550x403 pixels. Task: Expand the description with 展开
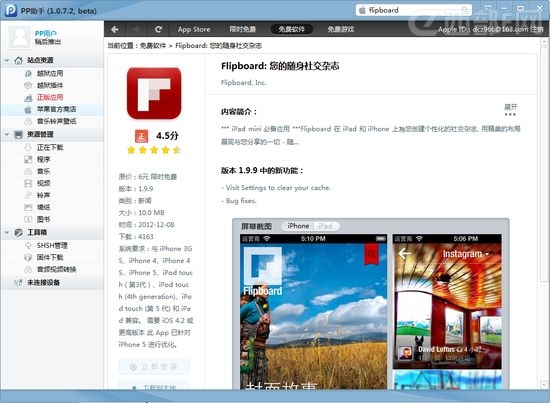[x=510, y=109]
